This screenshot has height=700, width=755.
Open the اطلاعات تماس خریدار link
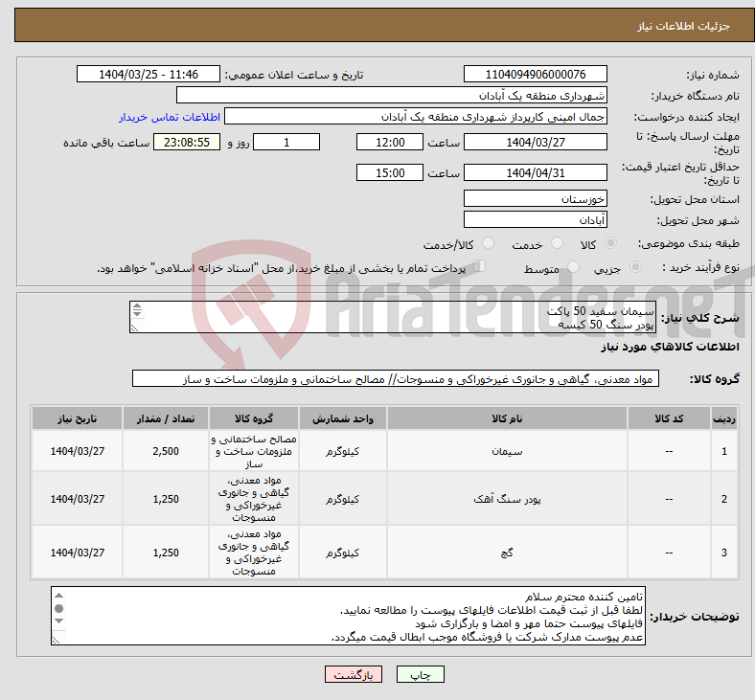(x=170, y=117)
